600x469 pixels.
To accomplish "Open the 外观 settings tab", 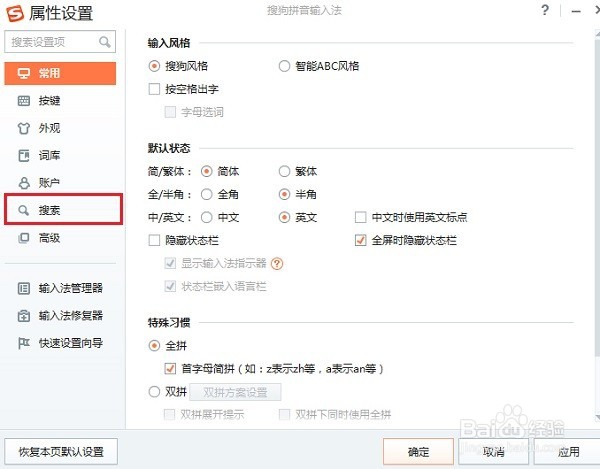I will [x=60, y=128].
